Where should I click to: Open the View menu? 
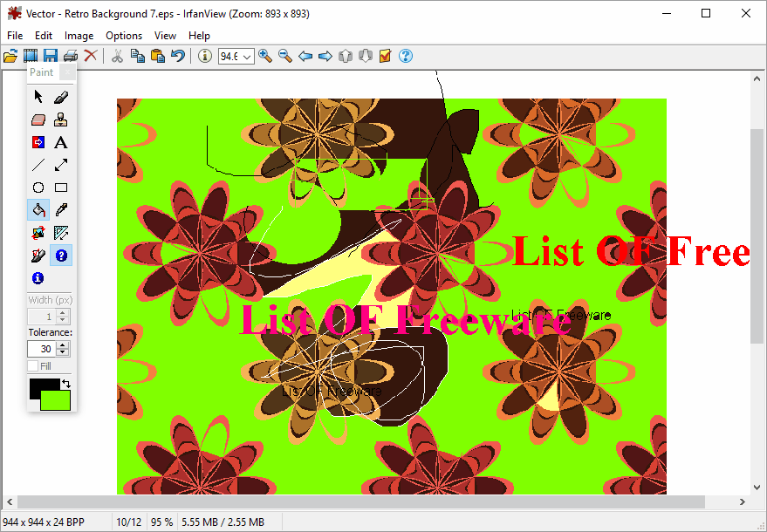click(165, 36)
